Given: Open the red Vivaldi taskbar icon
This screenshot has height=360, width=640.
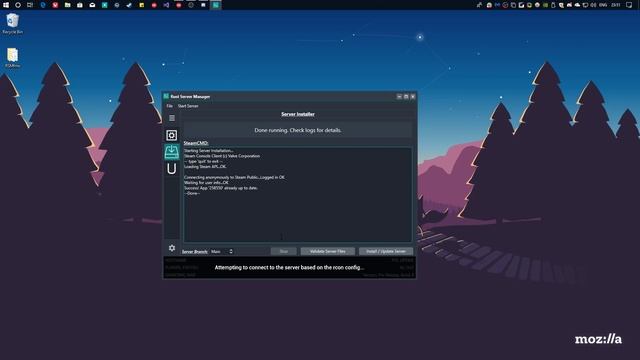Looking at the screenshot, I should [x=55, y=5].
